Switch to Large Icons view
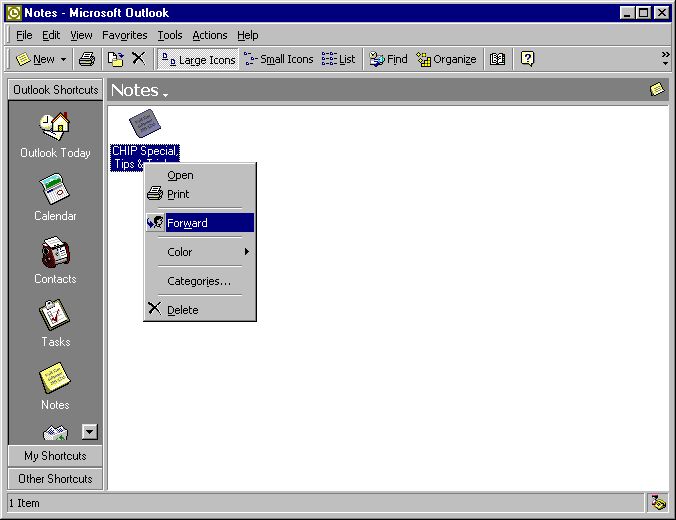Image resolution: width=676 pixels, height=520 pixels. point(198,60)
